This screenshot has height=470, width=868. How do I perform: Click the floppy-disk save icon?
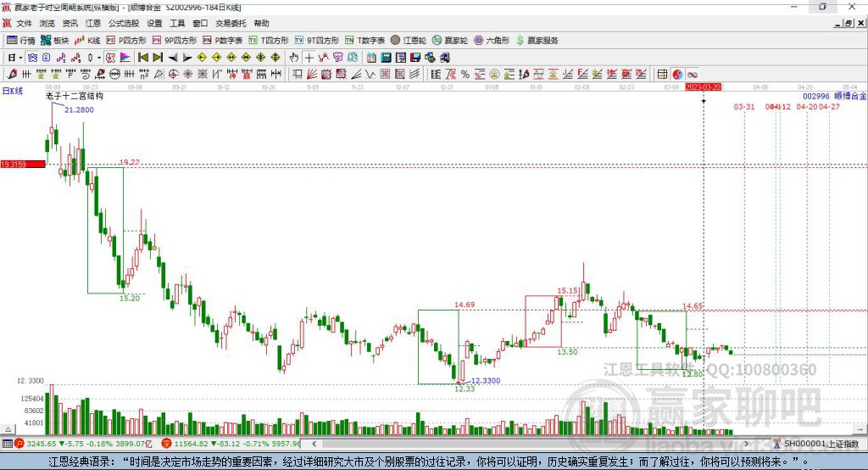pyautogui.click(x=415, y=58)
